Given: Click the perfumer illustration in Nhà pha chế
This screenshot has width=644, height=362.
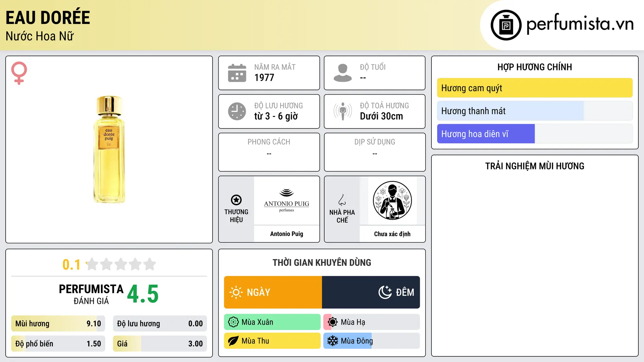Looking at the screenshot, I should click(392, 200).
